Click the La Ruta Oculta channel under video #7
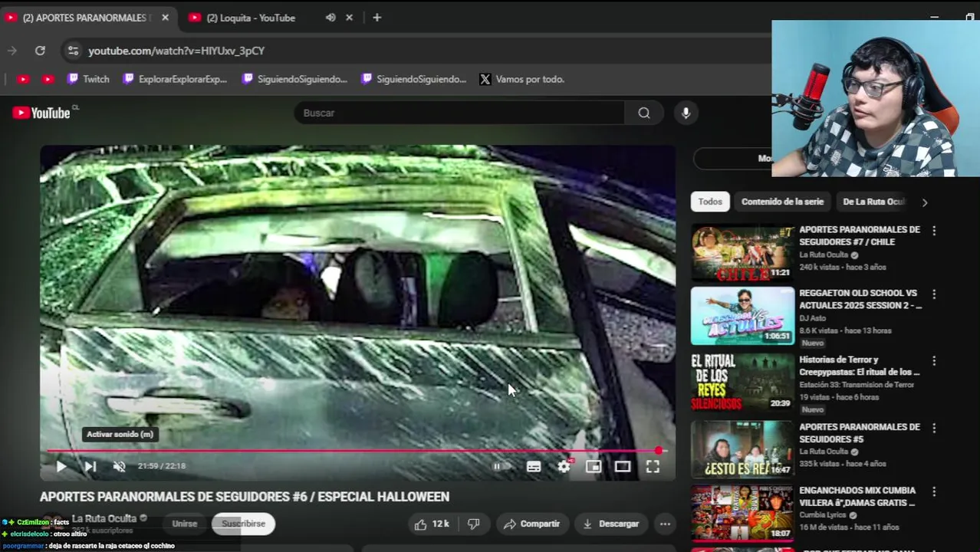This screenshot has height=552, width=980. pos(824,255)
